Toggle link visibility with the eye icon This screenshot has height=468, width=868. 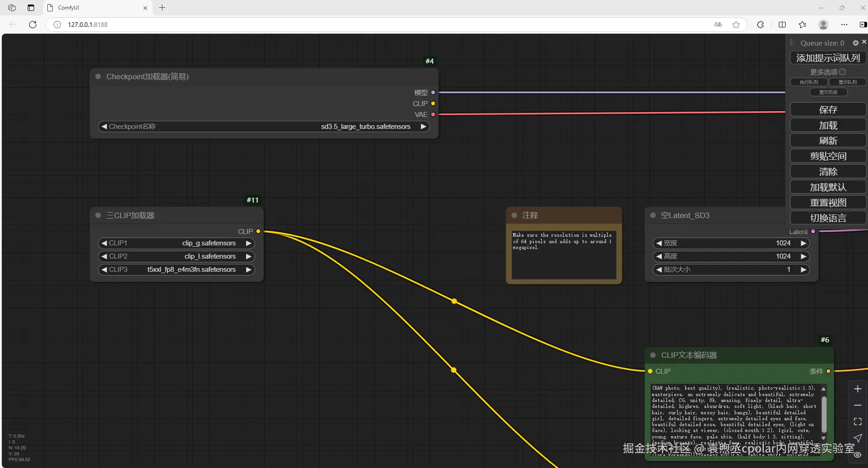pyautogui.click(x=858, y=454)
